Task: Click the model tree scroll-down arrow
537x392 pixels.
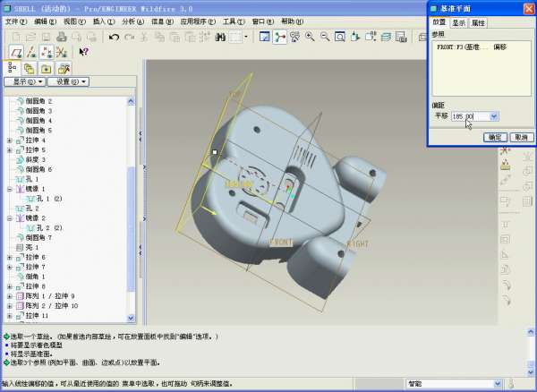Action: point(132,318)
